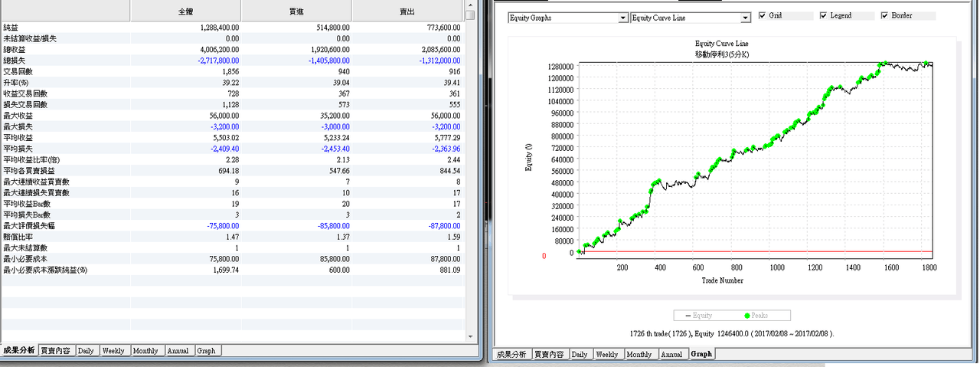Click the 損失交易回數 value 1,128

click(x=229, y=104)
